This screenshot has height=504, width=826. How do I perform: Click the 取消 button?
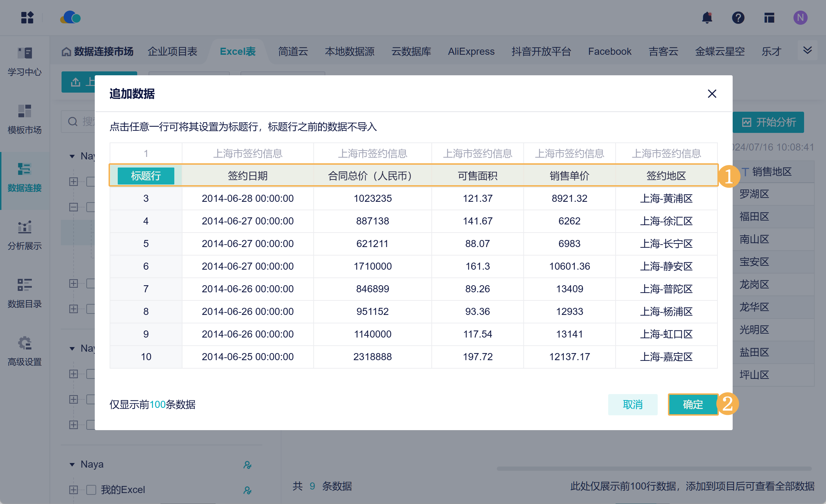[x=632, y=404]
